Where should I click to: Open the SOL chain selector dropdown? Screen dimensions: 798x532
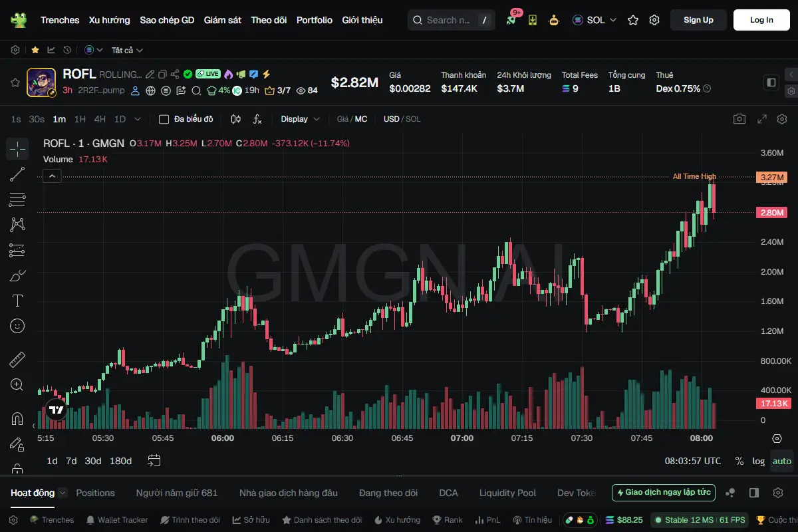(x=595, y=20)
